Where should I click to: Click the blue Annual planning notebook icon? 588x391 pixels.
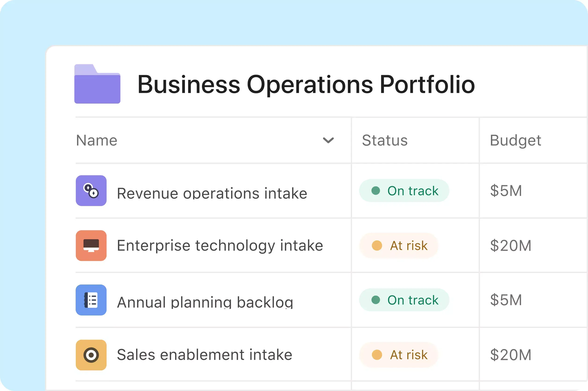pos(91,300)
